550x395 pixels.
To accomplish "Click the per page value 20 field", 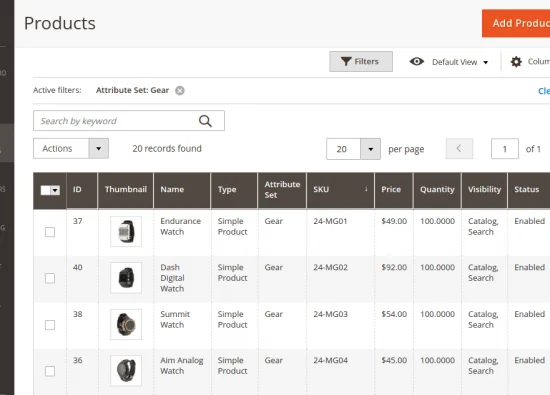I will [x=343, y=149].
